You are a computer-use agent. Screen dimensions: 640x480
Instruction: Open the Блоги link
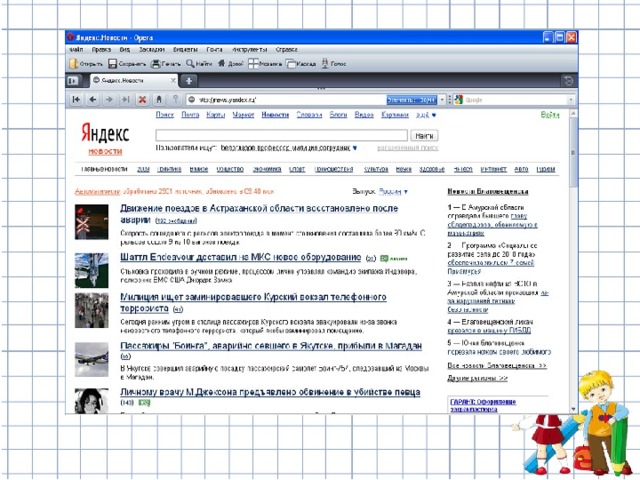[338, 115]
